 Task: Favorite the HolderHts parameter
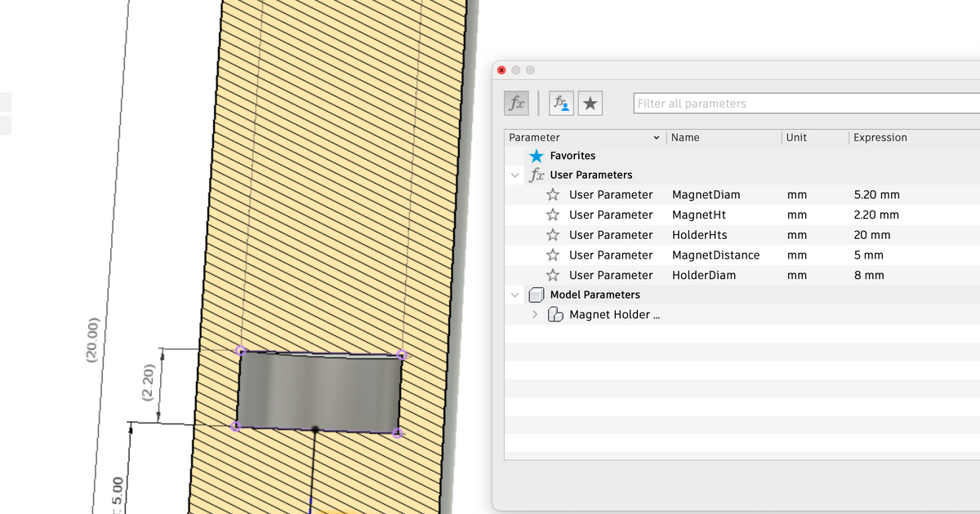pos(552,235)
